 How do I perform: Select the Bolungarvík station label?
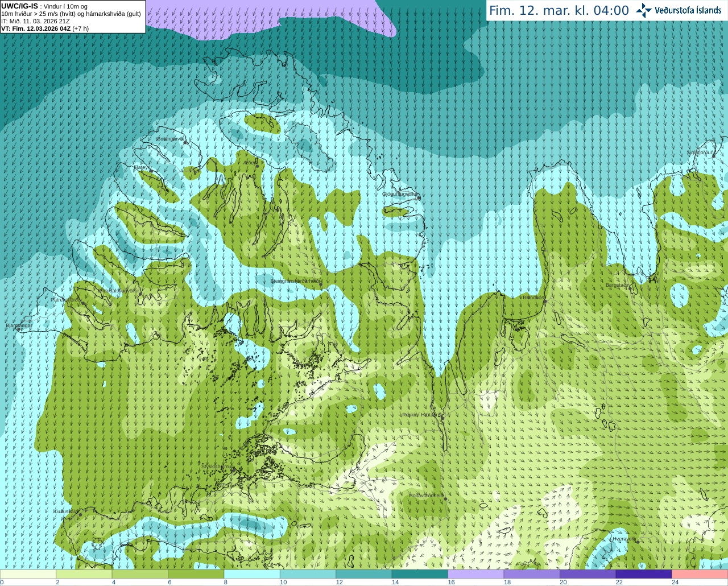tap(170, 138)
